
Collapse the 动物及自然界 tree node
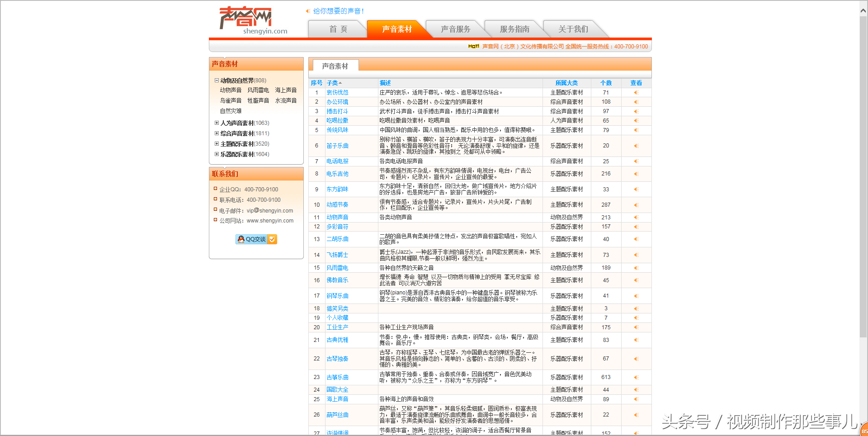tap(217, 81)
